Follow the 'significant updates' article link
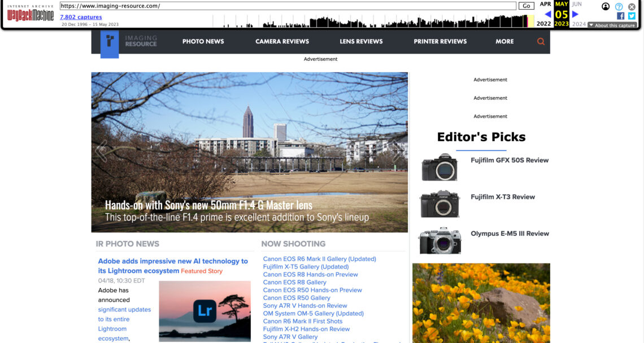The width and height of the screenshot is (644, 343). tap(124, 309)
